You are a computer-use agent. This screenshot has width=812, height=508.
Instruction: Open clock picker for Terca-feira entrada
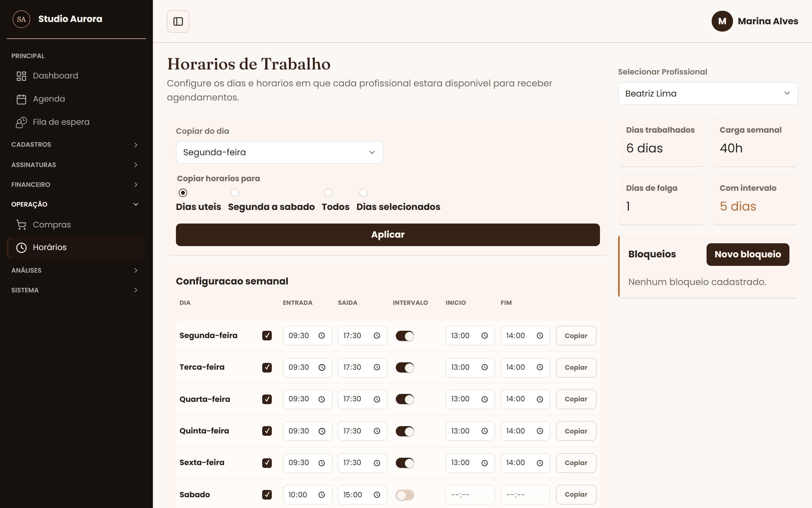pyautogui.click(x=321, y=367)
